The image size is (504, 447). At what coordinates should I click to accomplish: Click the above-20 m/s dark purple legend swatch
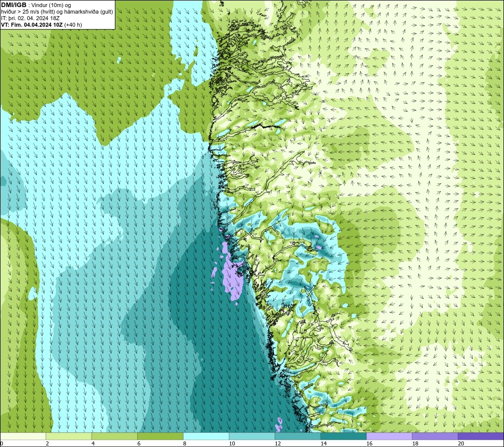pyautogui.click(x=481, y=436)
